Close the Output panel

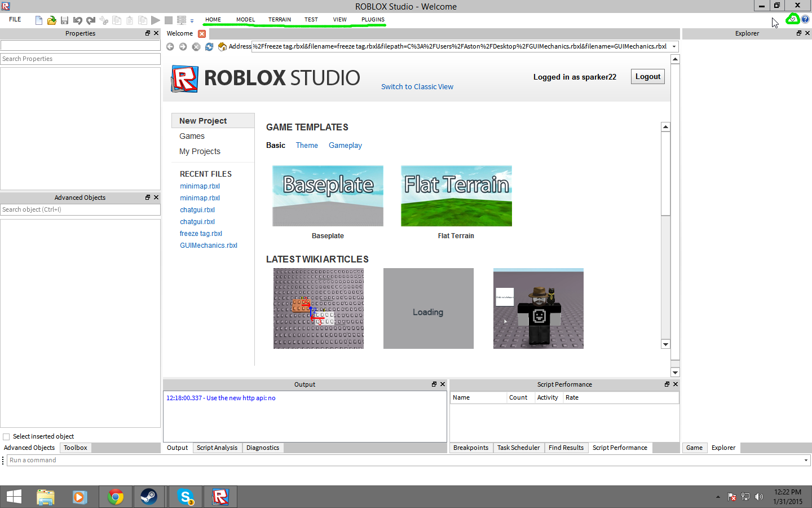click(x=443, y=384)
